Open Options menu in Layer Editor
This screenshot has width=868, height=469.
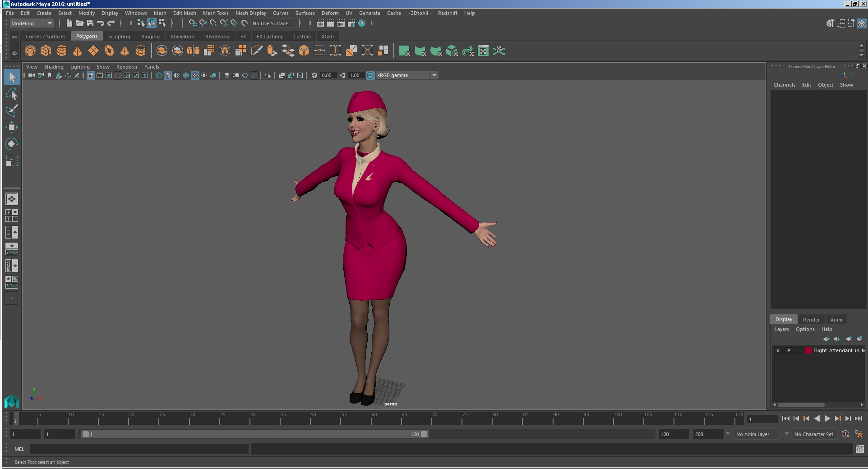(x=805, y=329)
